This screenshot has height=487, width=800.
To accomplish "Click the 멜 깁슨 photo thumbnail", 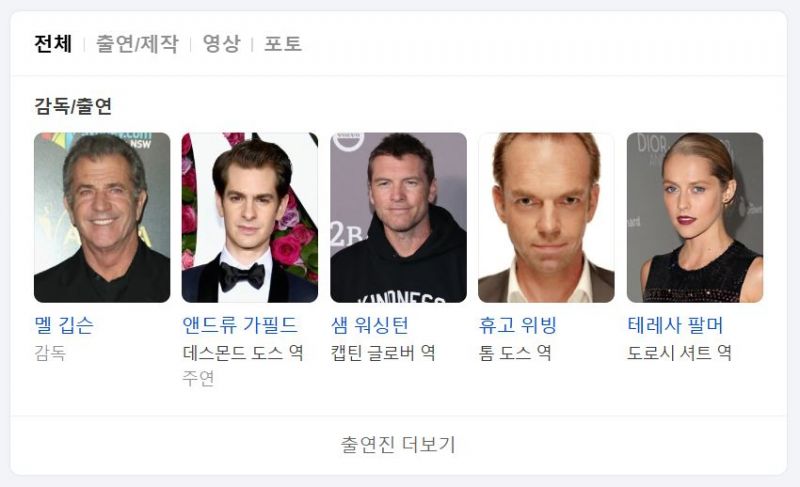I will (x=102, y=217).
